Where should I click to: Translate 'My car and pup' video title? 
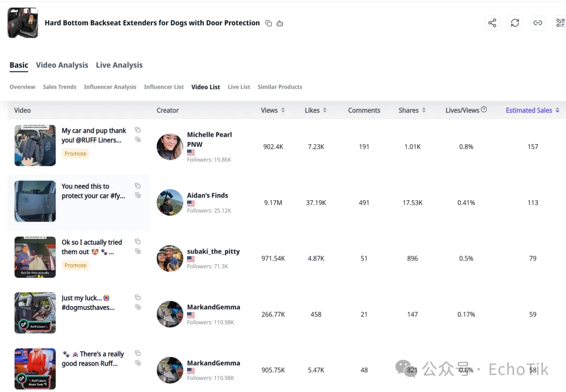[137, 139]
